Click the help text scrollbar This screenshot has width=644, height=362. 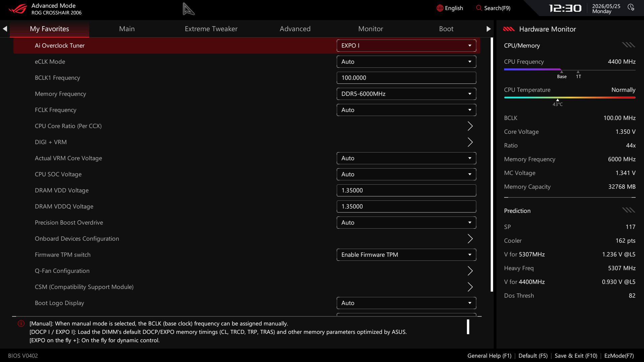point(468,327)
